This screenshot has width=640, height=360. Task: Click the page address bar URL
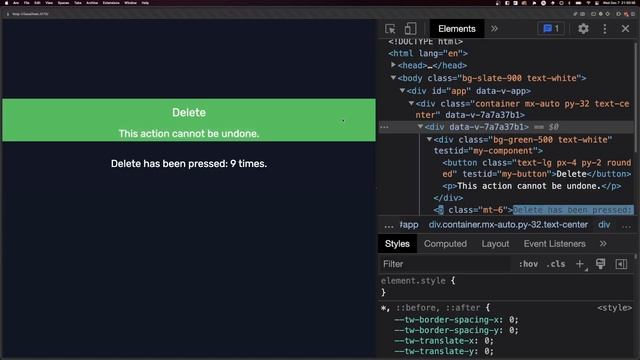point(30,14)
